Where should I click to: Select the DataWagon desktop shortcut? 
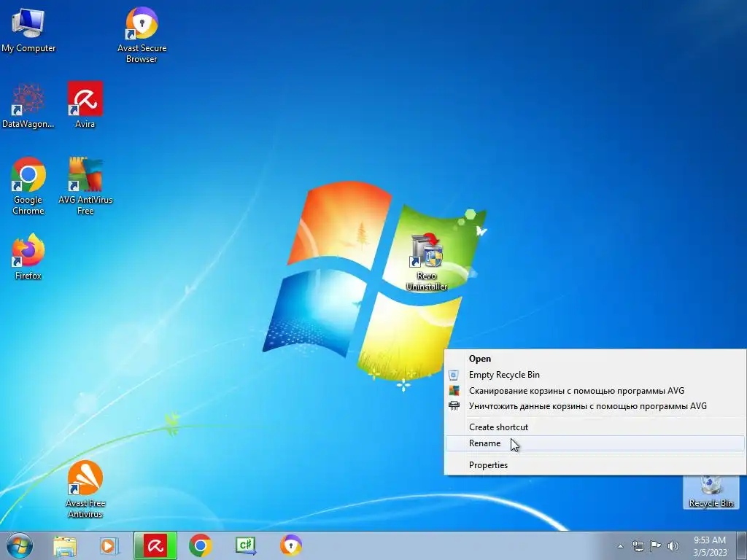(28, 106)
